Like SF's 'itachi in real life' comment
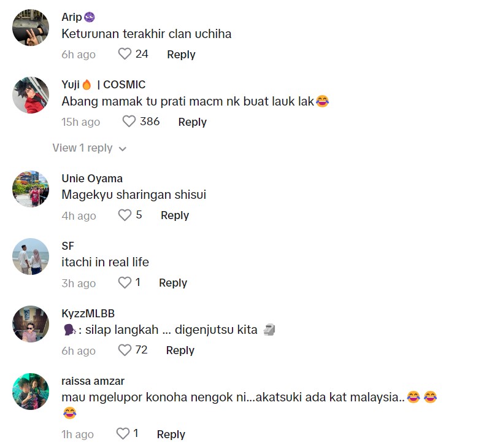Image resolution: width=500 pixels, height=448 pixels. (125, 283)
